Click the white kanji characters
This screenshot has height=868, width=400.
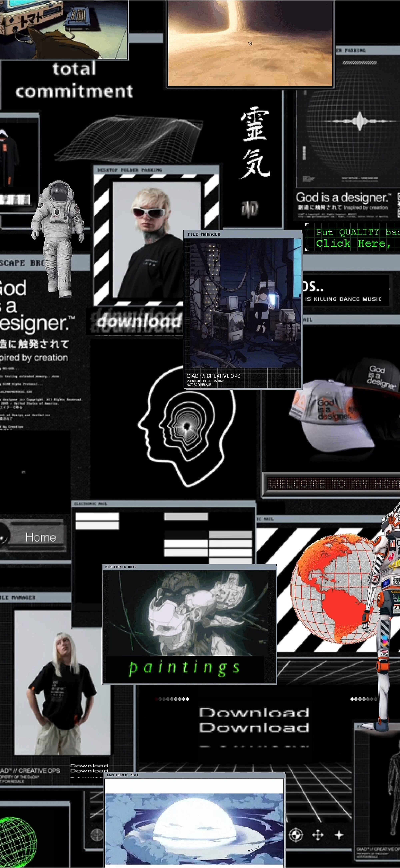(255, 143)
